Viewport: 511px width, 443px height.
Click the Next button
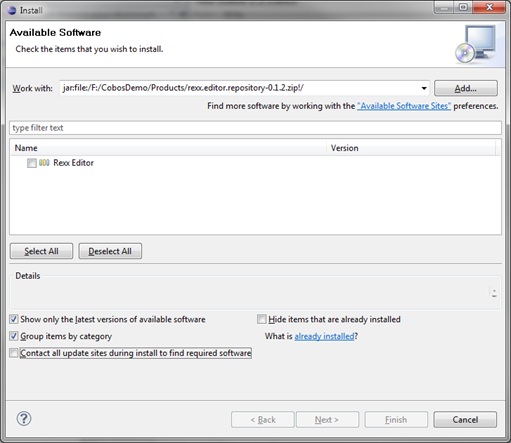(327, 420)
